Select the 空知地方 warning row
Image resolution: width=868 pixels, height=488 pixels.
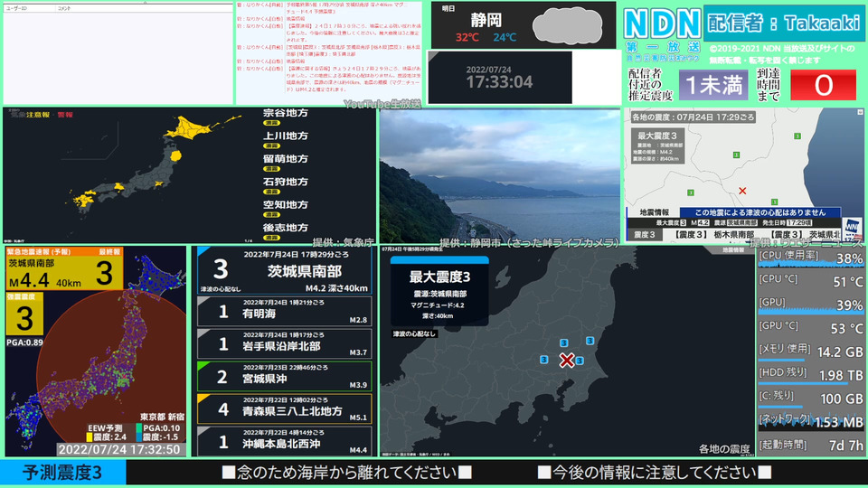[286, 209]
